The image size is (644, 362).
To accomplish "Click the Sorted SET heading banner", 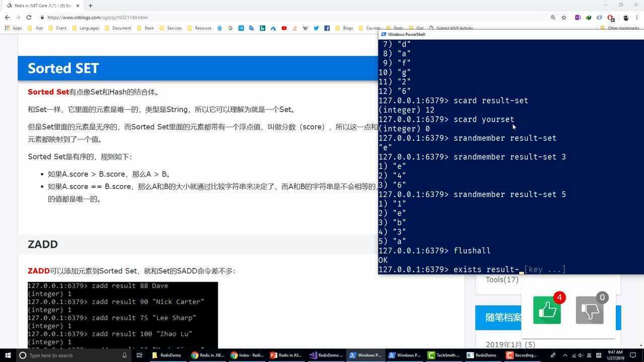I will point(198,68).
